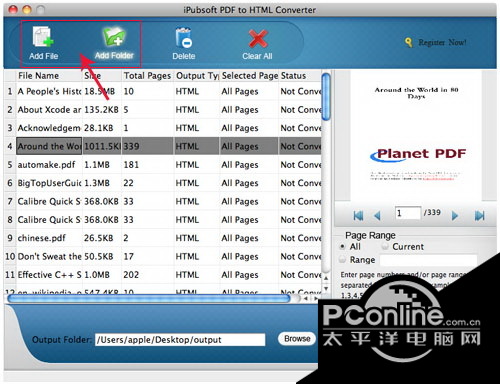Click the Delete toolbar icon
500x384 pixels.
pos(183,38)
